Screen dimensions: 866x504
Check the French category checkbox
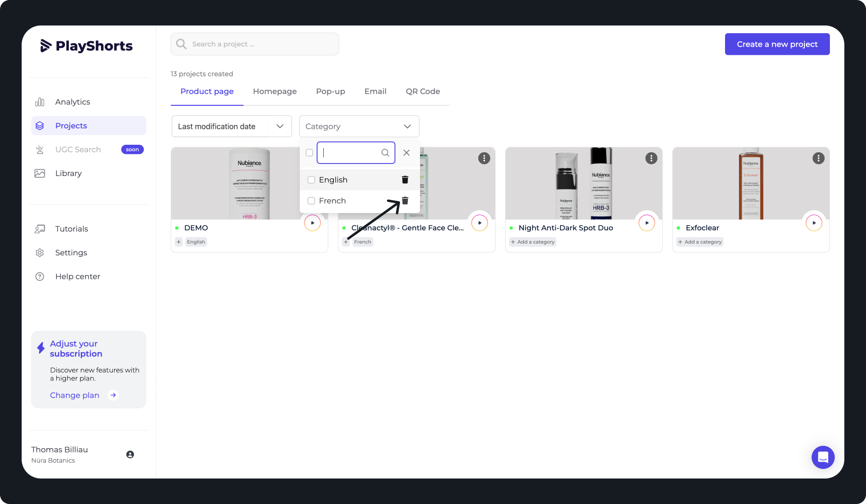click(x=311, y=201)
